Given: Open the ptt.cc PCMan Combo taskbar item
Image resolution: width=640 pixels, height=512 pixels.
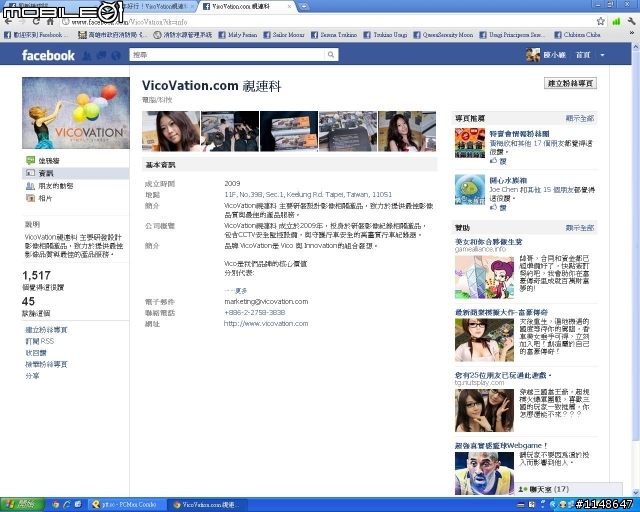Looking at the screenshot, I should pyautogui.click(x=127, y=504).
